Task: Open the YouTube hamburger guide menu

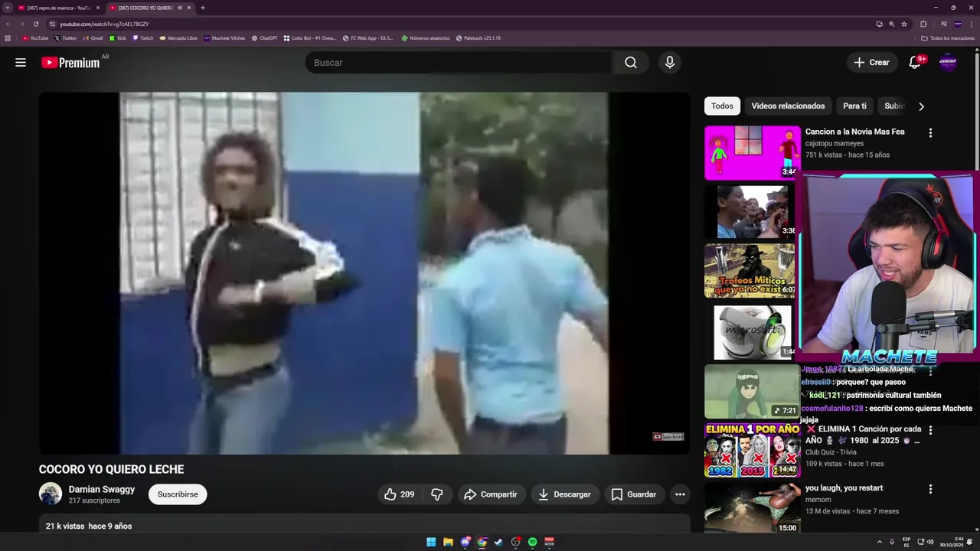Action: click(21, 63)
